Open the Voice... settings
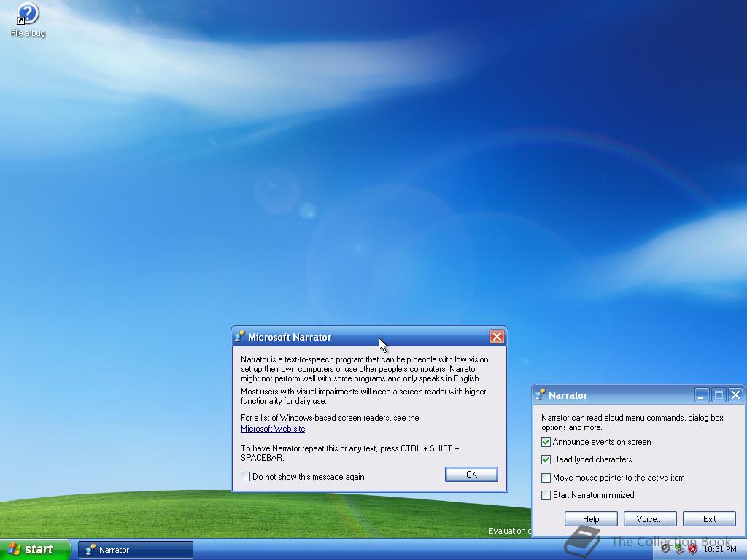The height and width of the screenshot is (560, 747). [x=650, y=518]
